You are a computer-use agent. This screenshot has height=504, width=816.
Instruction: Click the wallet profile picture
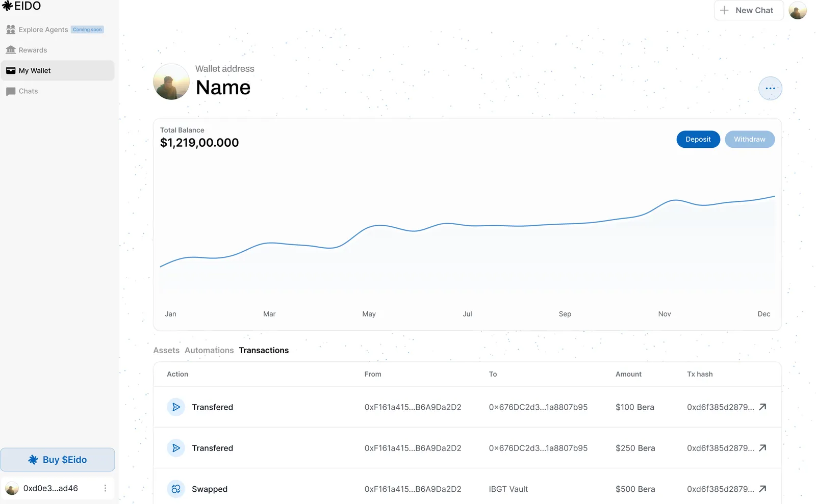point(171,82)
